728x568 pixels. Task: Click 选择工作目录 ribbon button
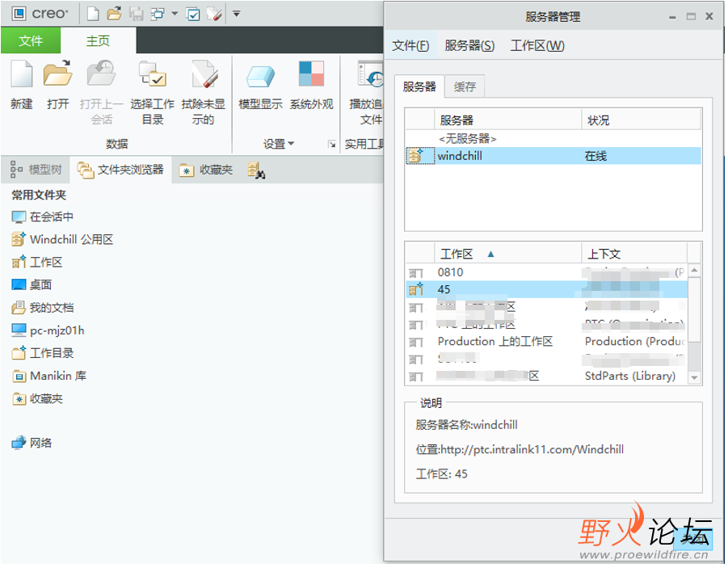[152, 92]
